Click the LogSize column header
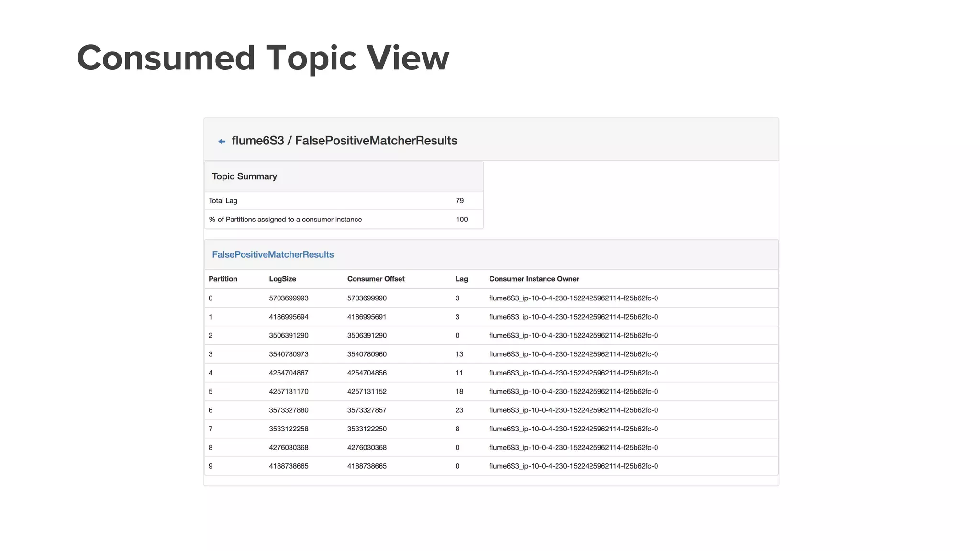The width and height of the screenshot is (980, 551). point(282,279)
